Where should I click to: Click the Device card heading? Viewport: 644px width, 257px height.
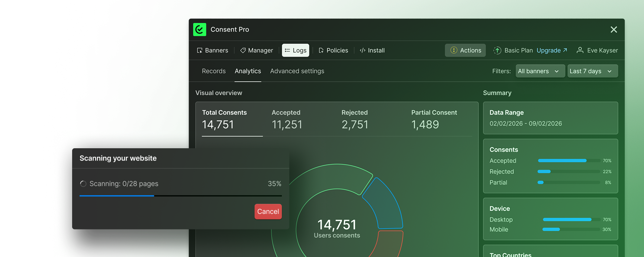coord(500,209)
